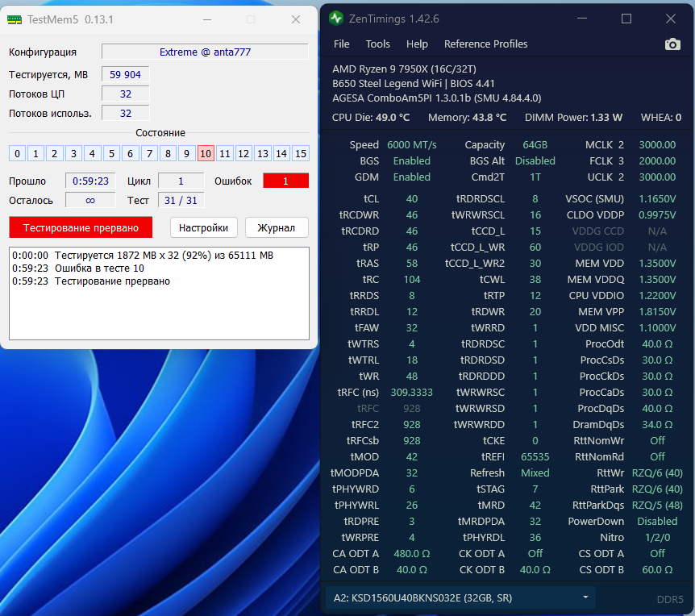This screenshot has height=616, width=695.
Task: Click the DIMM Power 1.33 W reading
Action: tap(573, 118)
